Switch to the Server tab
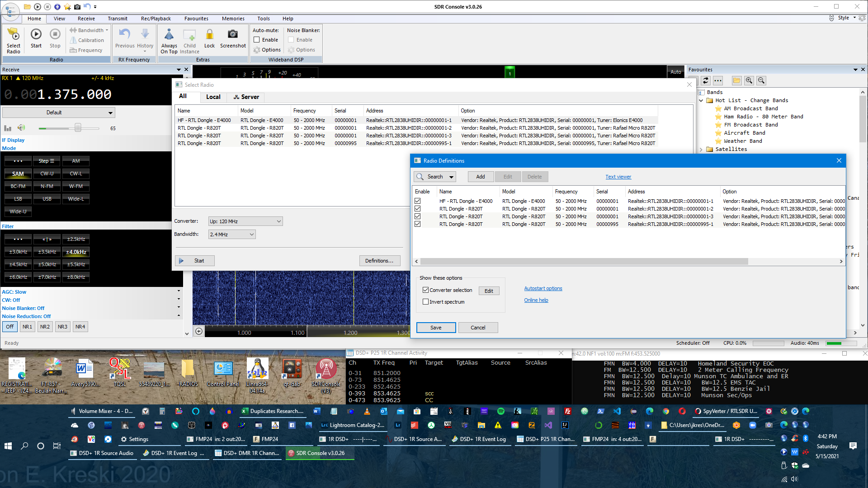Viewport: 868px width, 488px height. point(246,97)
